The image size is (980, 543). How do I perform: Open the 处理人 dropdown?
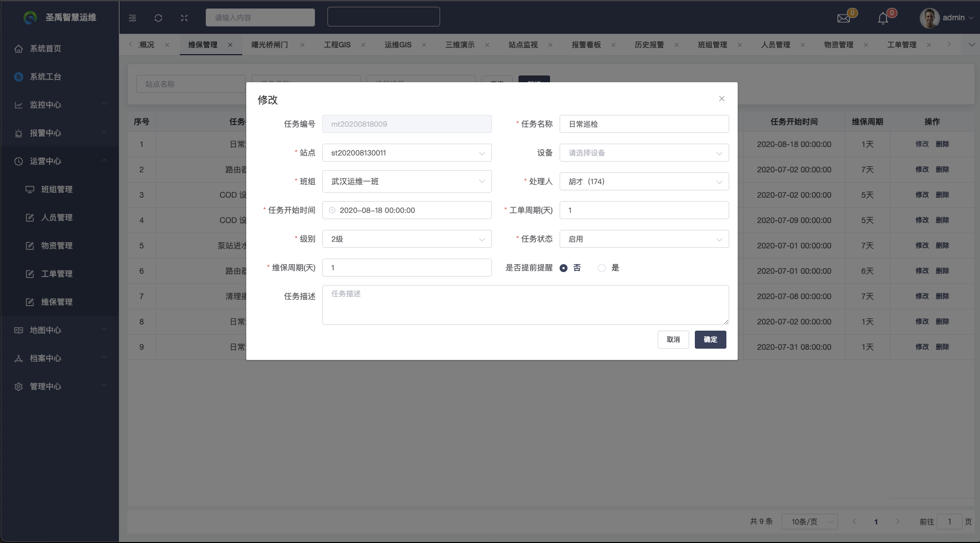[x=644, y=181]
